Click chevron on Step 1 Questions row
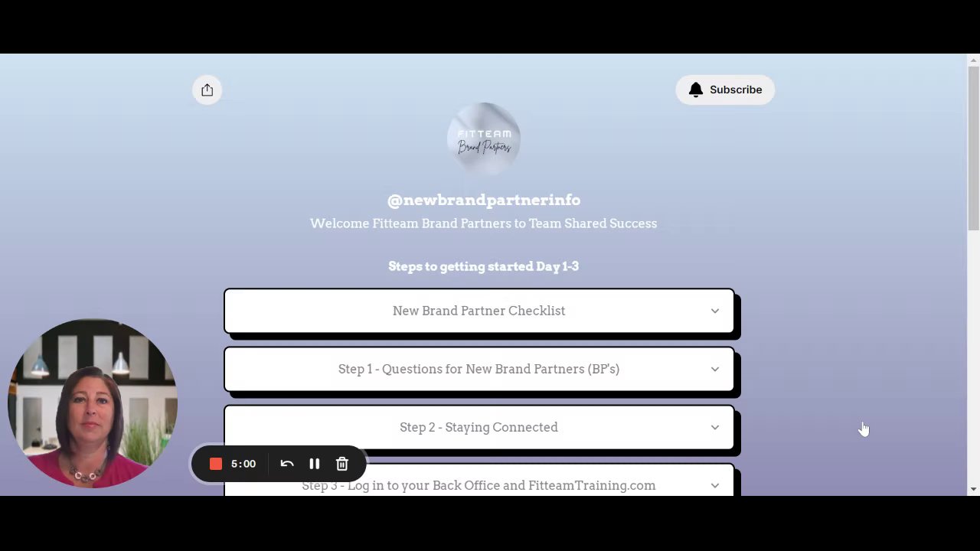 pyautogui.click(x=715, y=369)
